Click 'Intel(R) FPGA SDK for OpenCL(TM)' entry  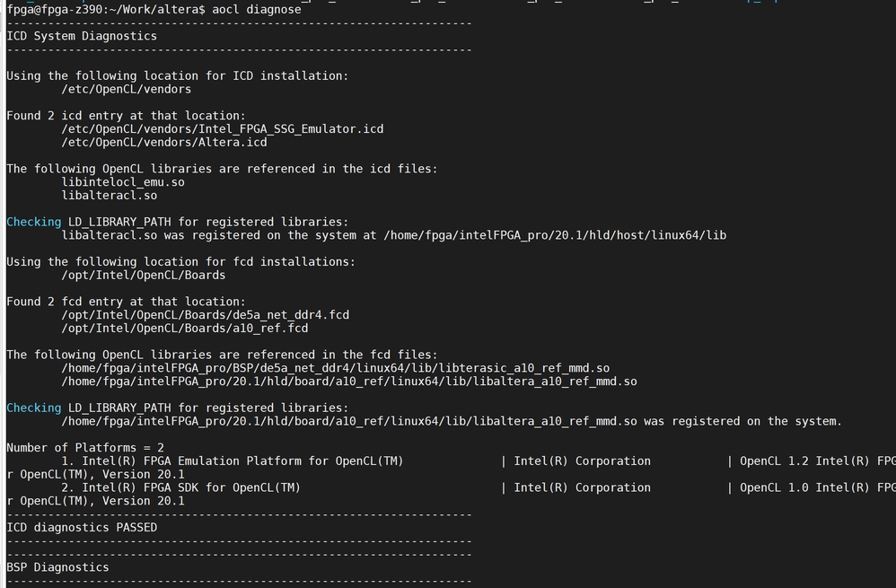191,487
